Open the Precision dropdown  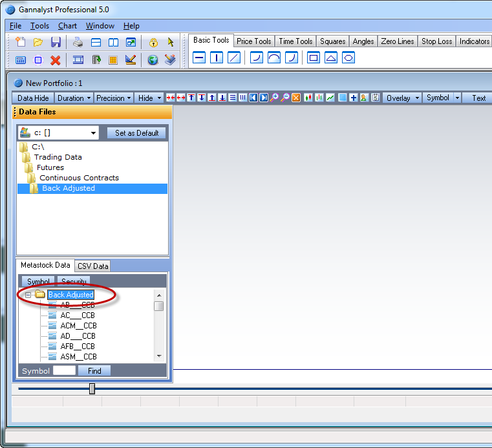click(x=114, y=98)
